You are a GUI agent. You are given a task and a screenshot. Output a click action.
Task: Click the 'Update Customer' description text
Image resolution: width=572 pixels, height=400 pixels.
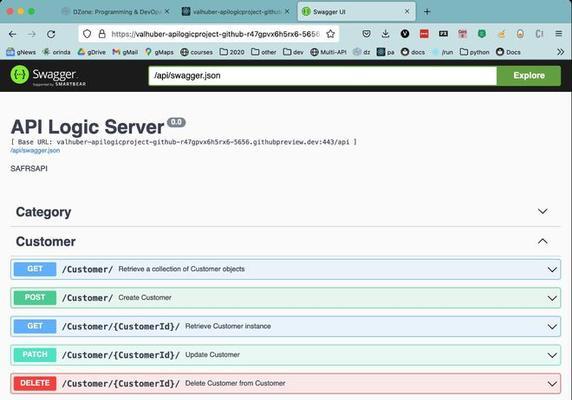212,355
